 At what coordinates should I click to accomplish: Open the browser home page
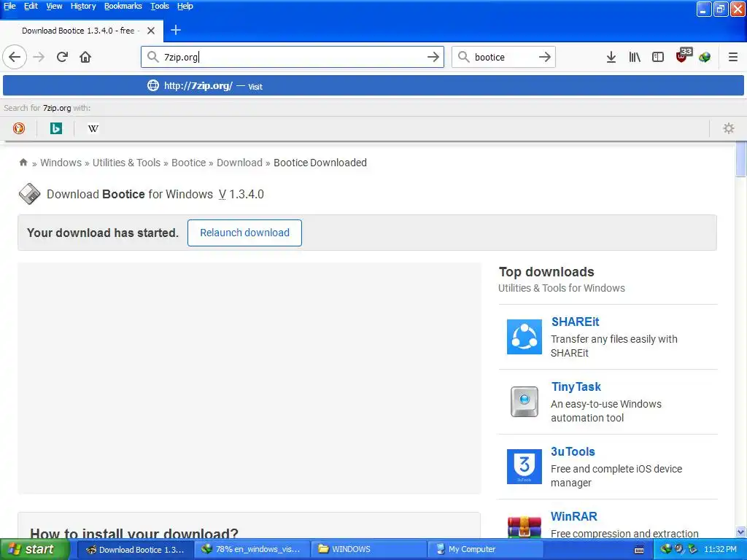[x=85, y=57]
